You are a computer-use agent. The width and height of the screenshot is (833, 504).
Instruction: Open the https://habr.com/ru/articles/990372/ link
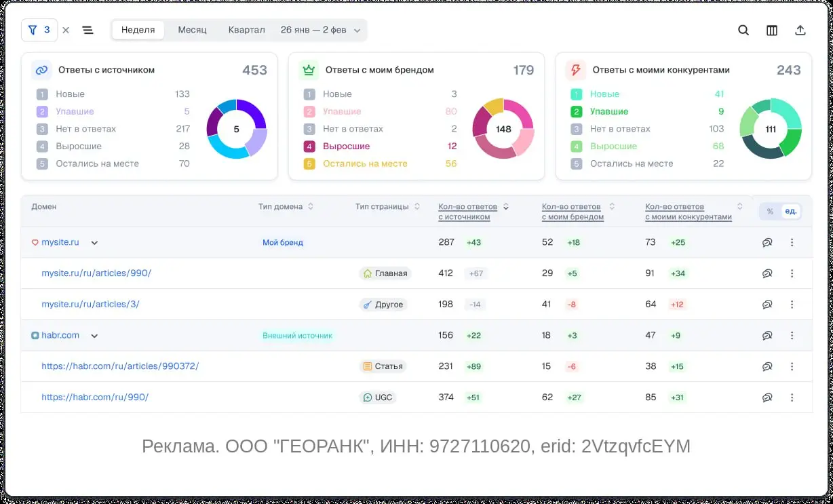coord(120,366)
